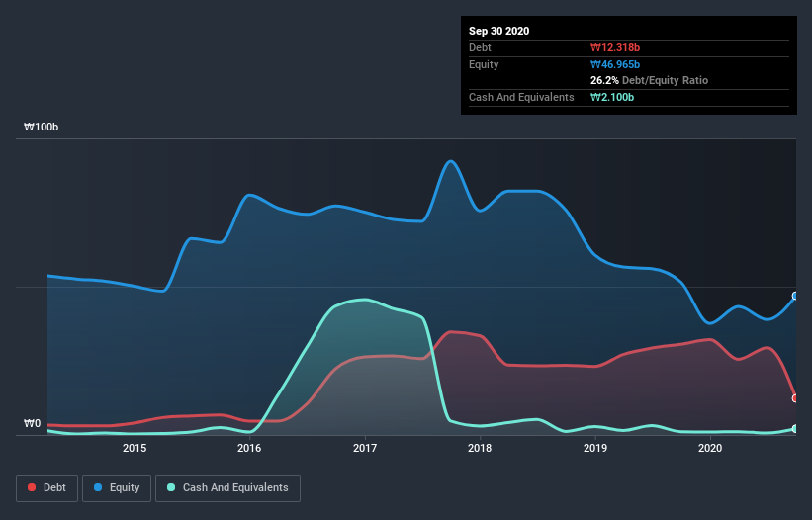Select the 2018 x-axis label
812x520 pixels.
480,448
